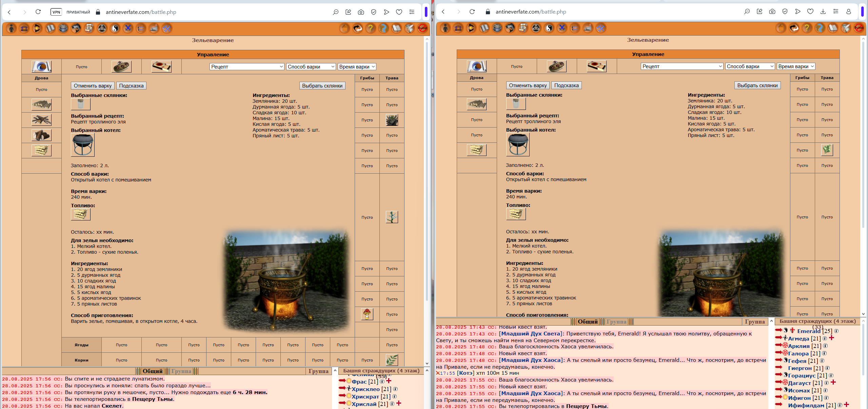Click the fish icon in left window toolbar

[76, 28]
